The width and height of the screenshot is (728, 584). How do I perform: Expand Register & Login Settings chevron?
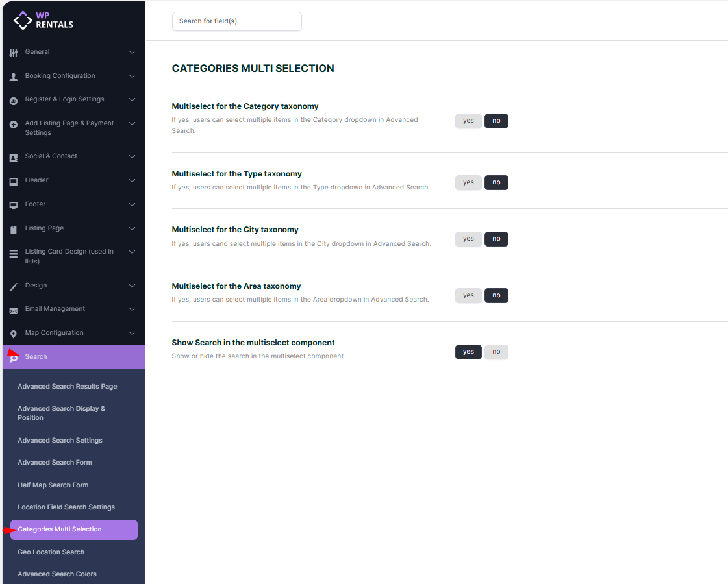click(x=132, y=100)
